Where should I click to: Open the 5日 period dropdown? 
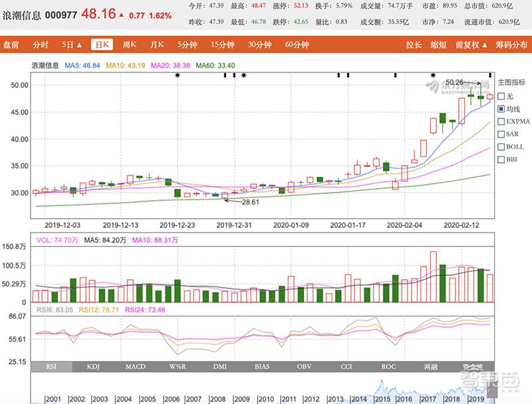click(x=72, y=45)
